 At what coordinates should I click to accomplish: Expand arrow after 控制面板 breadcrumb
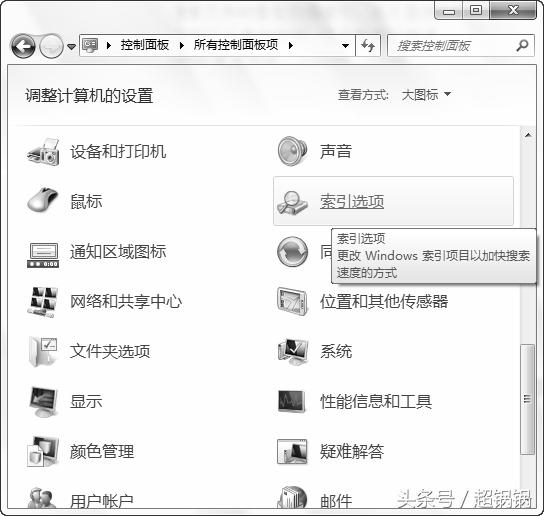[x=181, y=45]
